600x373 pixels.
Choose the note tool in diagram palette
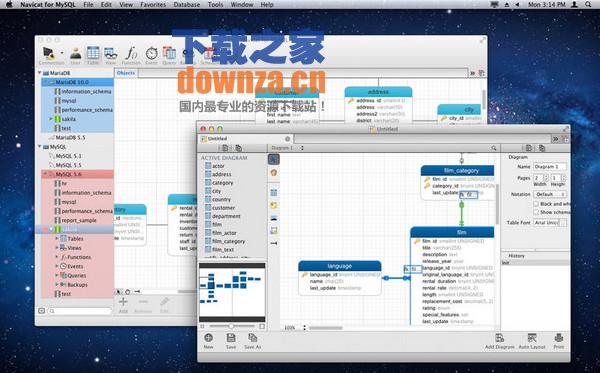coord(274,205)
